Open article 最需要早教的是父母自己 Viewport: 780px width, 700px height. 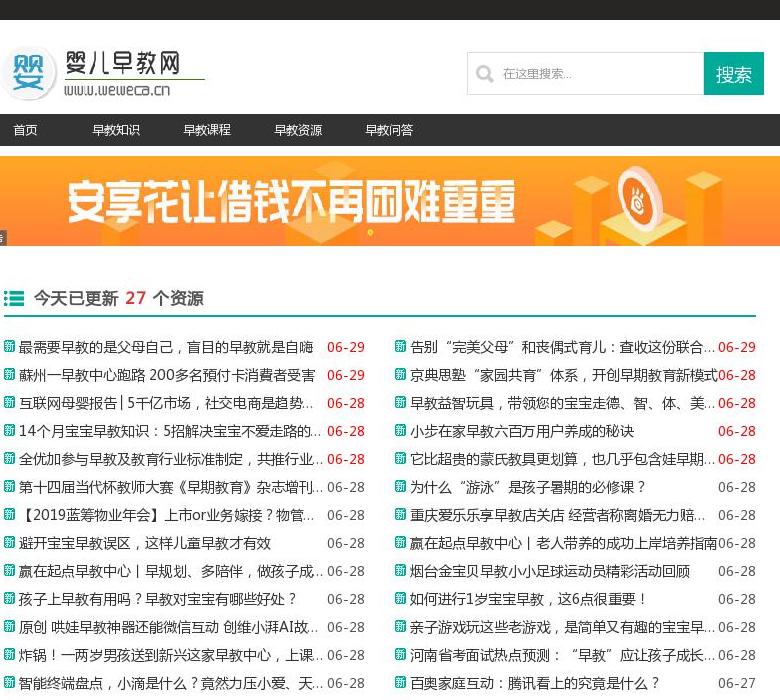166,347
